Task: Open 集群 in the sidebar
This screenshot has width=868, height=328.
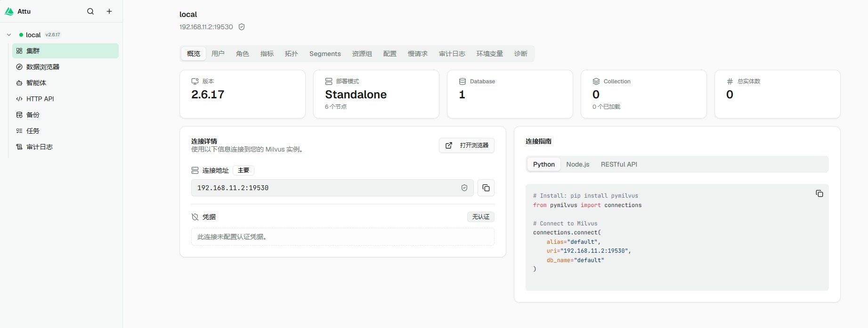Action: point(65,51)
